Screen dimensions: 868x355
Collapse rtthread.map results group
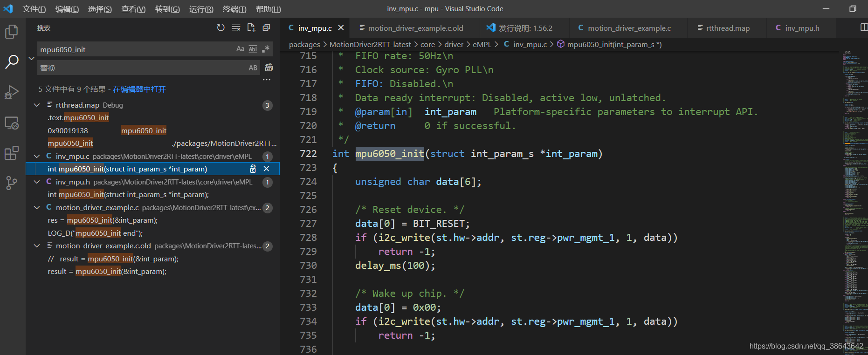(x=37, y=105)
